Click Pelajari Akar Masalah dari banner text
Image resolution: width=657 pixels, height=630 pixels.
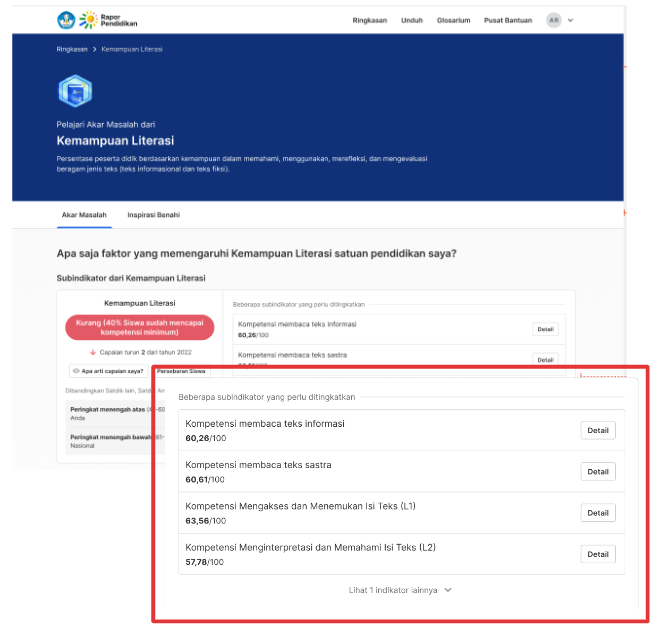106,124
